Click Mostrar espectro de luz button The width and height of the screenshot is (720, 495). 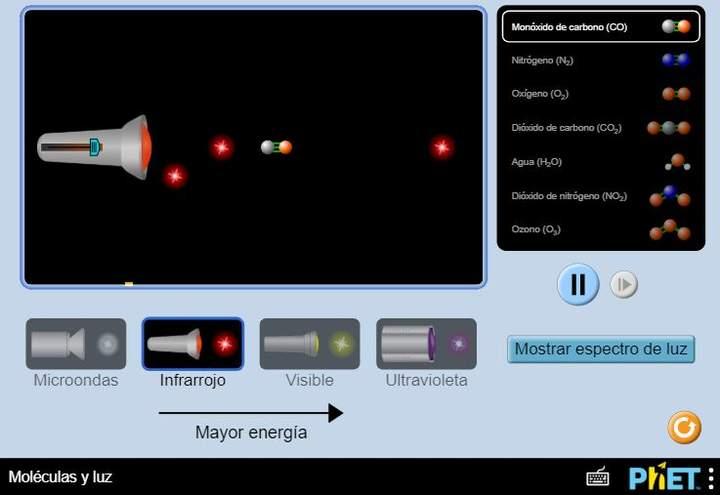point(600,349)
